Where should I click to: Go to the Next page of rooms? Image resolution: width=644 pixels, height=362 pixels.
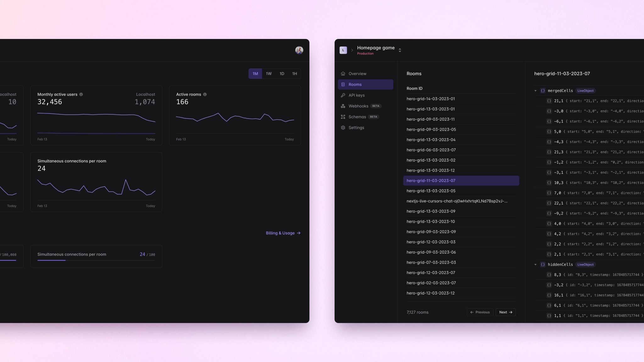(505, 312)
